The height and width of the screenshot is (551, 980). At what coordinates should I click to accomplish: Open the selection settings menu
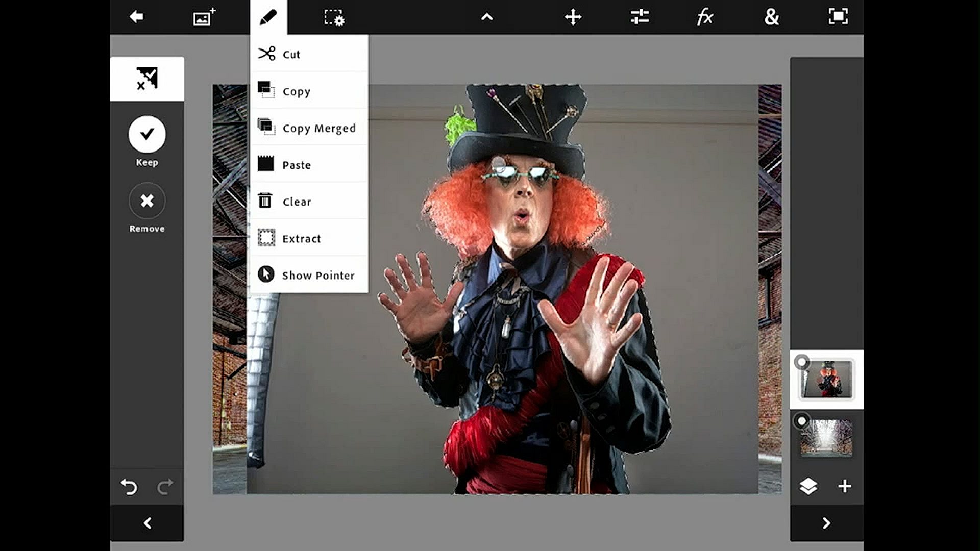(334, 17)
